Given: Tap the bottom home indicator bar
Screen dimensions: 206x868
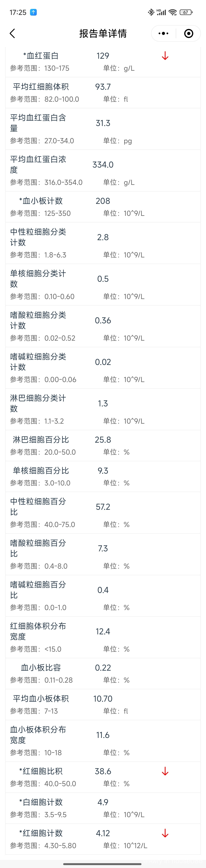Looking at the screenshot, I should tap(103, 864).
